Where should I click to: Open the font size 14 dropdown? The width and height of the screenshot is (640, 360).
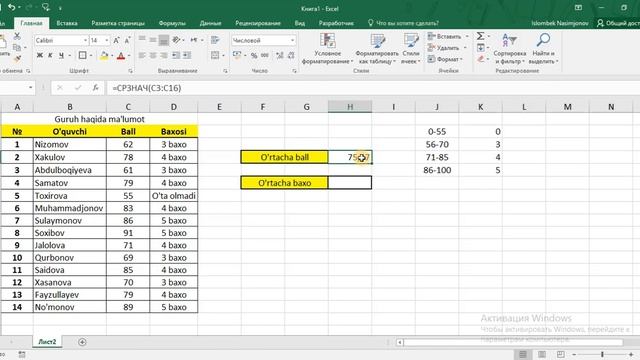107,40
